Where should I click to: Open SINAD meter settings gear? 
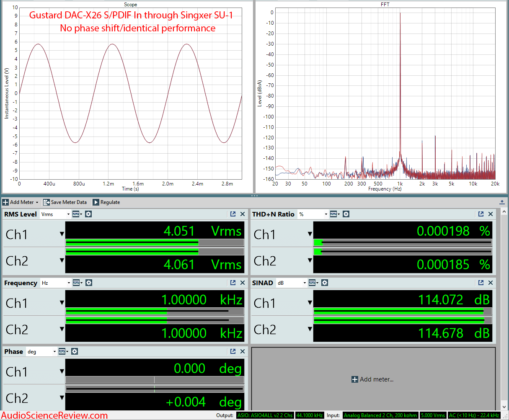coord(325,283)
